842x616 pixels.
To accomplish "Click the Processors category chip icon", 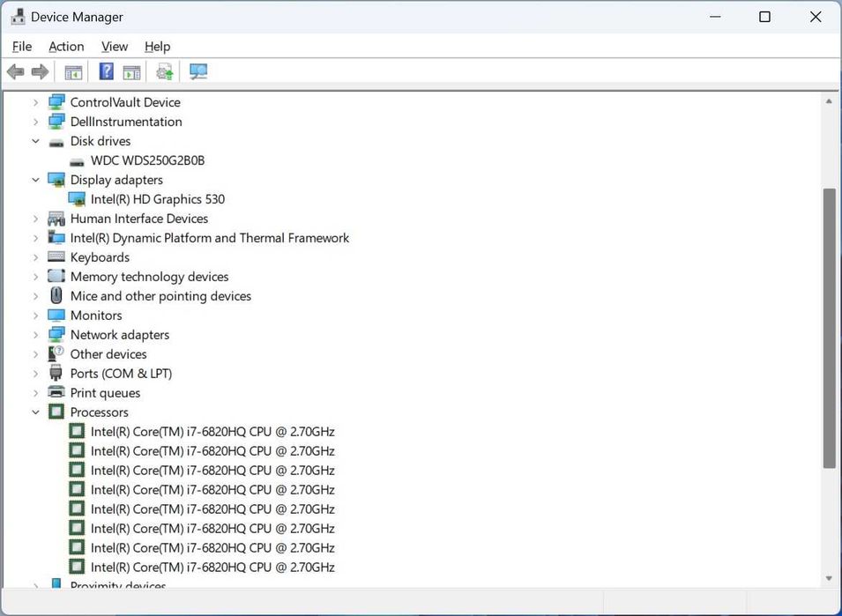I will (56, 412).
